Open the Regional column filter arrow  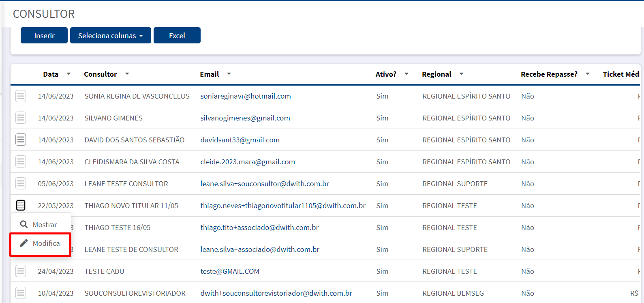(461, 74)
